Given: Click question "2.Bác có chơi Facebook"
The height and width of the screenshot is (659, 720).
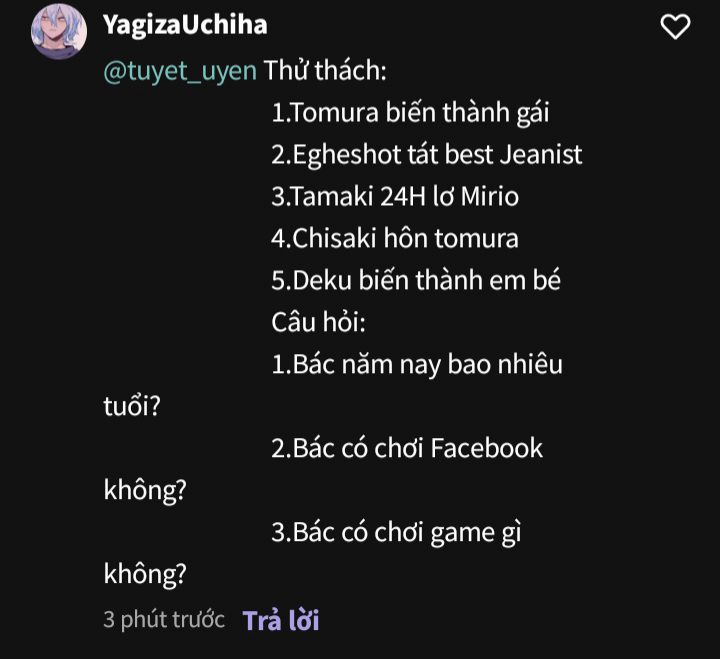Looking at the screenshot, I should pos(407,448).
